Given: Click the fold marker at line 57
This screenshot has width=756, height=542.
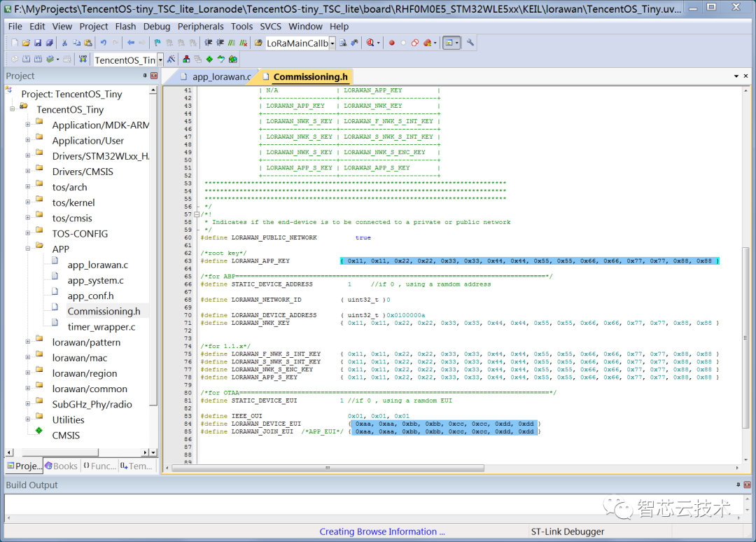Looking at the screenshot, I should [196, 214].
